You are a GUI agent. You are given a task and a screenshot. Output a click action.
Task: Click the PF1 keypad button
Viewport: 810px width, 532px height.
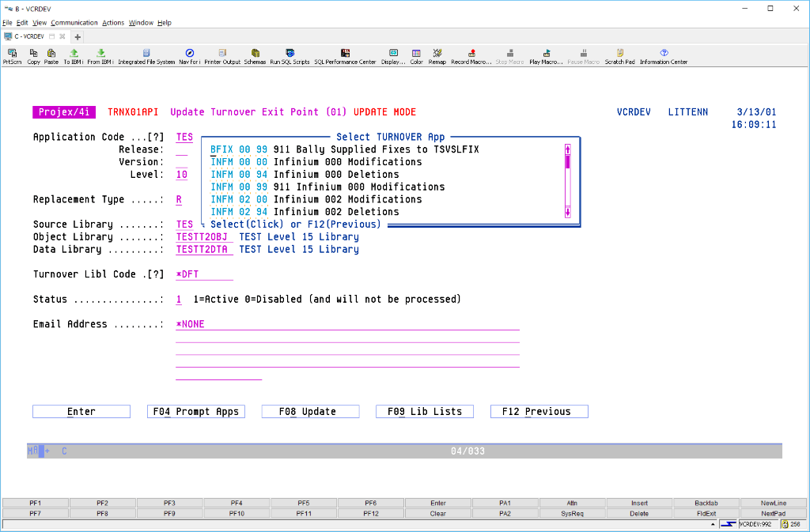35,503
